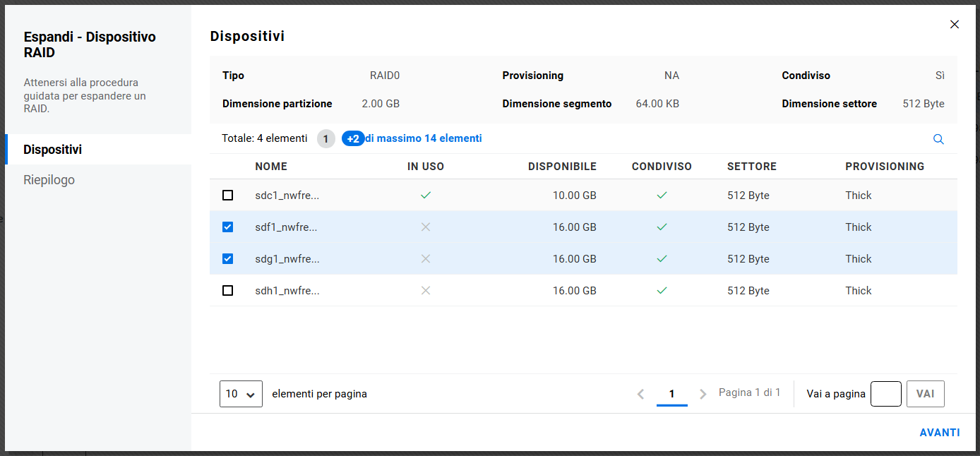The image size is (980, 456).
Task: Click the next page arrow icon
Action: pos(703,394)
